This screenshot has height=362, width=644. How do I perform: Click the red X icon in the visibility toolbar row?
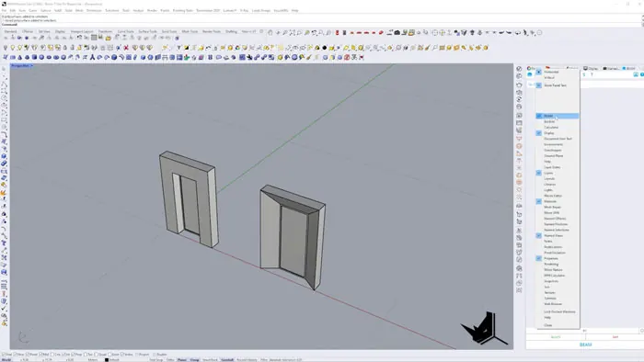pos(126,48)
